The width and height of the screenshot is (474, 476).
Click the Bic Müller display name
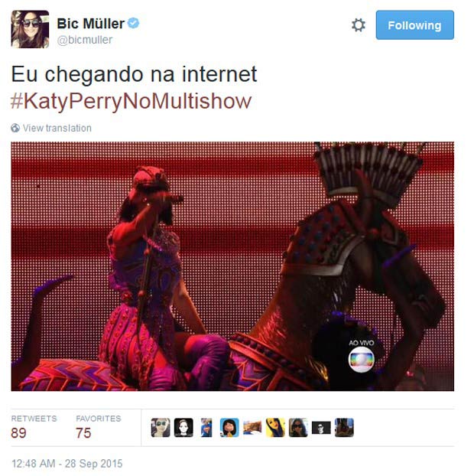tap(91, 24)
